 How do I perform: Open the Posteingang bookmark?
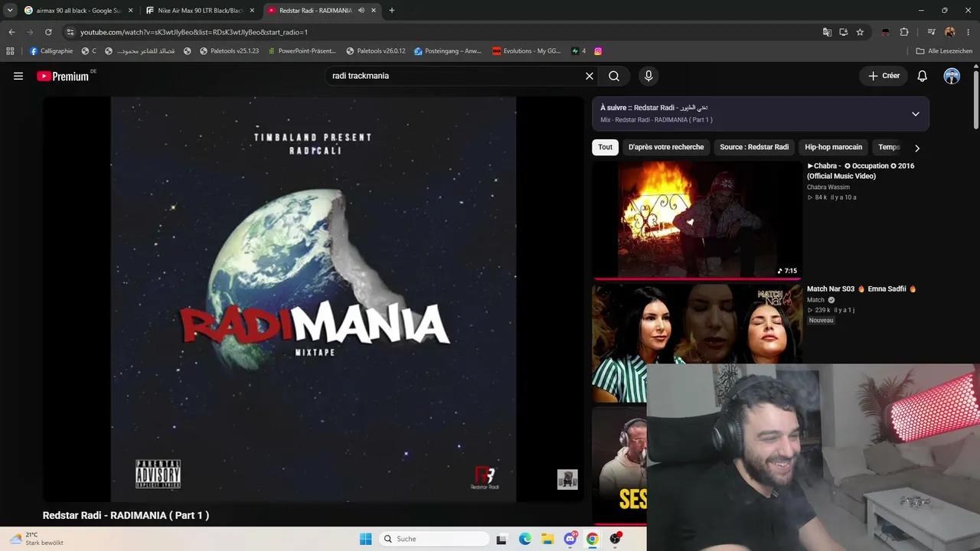click(x=448, y=51)
